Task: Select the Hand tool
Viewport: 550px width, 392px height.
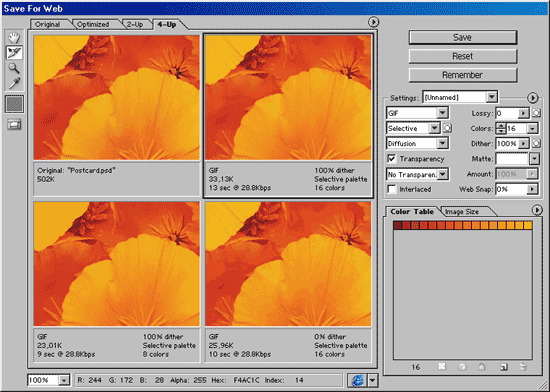Action: click(x=14, y=37)
